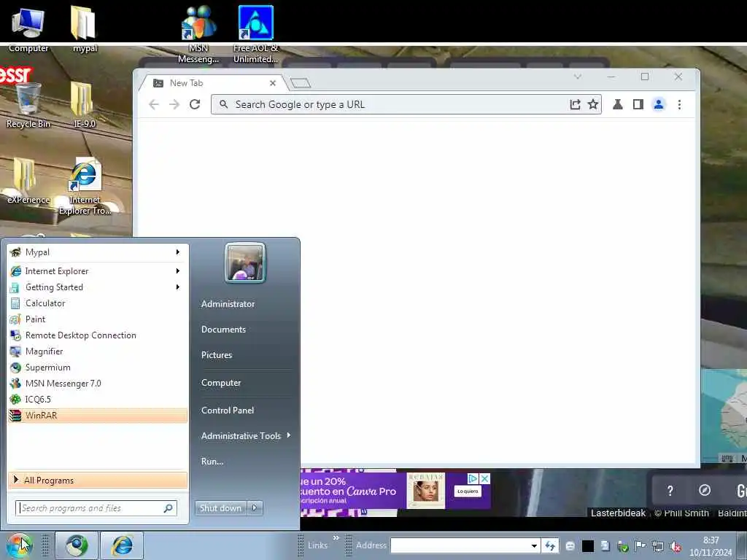This screenshot has height=560, width=747.
Task: Close the Canva Pro ad banner
Action: click(x=484, y=478)
